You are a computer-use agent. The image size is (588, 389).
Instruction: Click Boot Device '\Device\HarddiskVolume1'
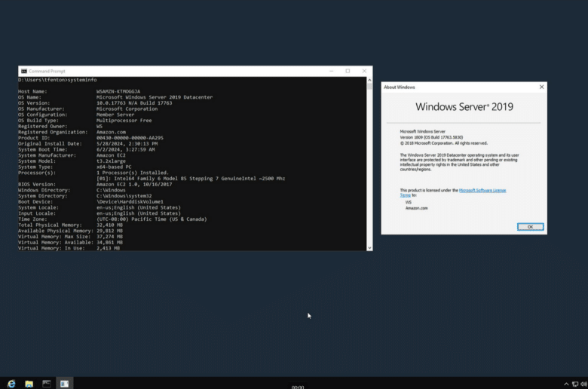point(130,202)
